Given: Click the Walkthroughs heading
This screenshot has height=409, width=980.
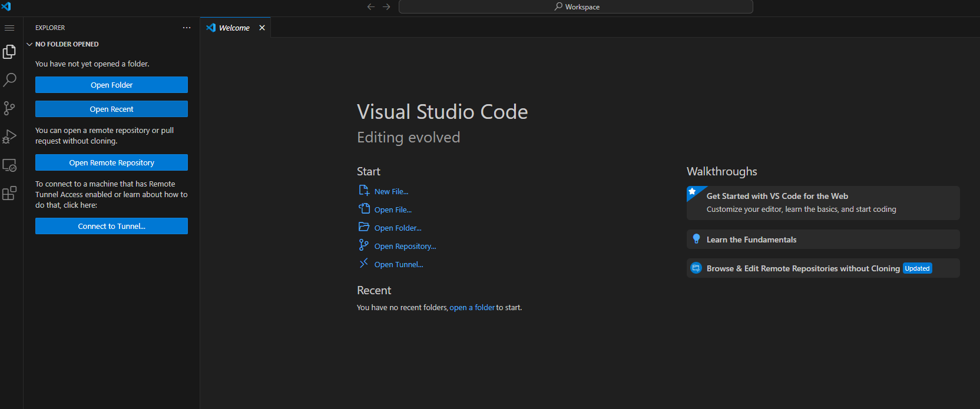Looking at the screenshot, I should pos(722,171).
